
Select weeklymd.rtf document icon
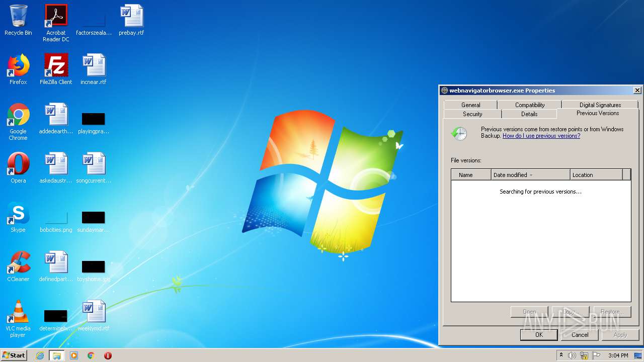click(x=94, y=316)
